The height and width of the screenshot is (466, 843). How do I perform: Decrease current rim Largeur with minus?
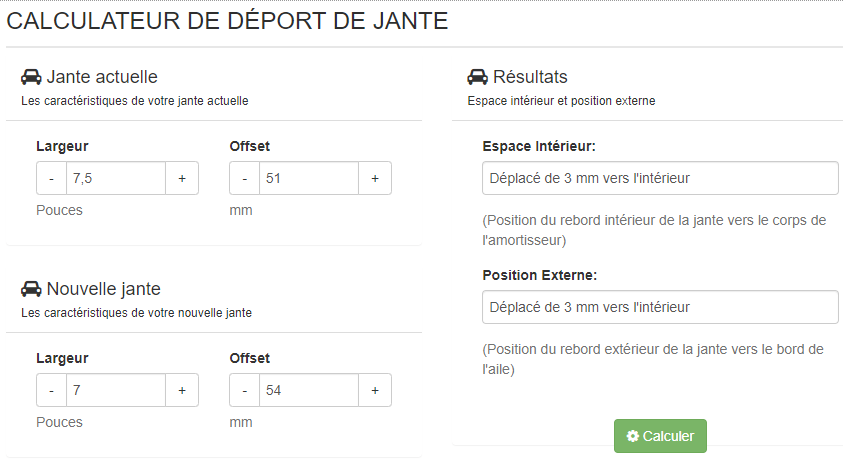point(51,178)
